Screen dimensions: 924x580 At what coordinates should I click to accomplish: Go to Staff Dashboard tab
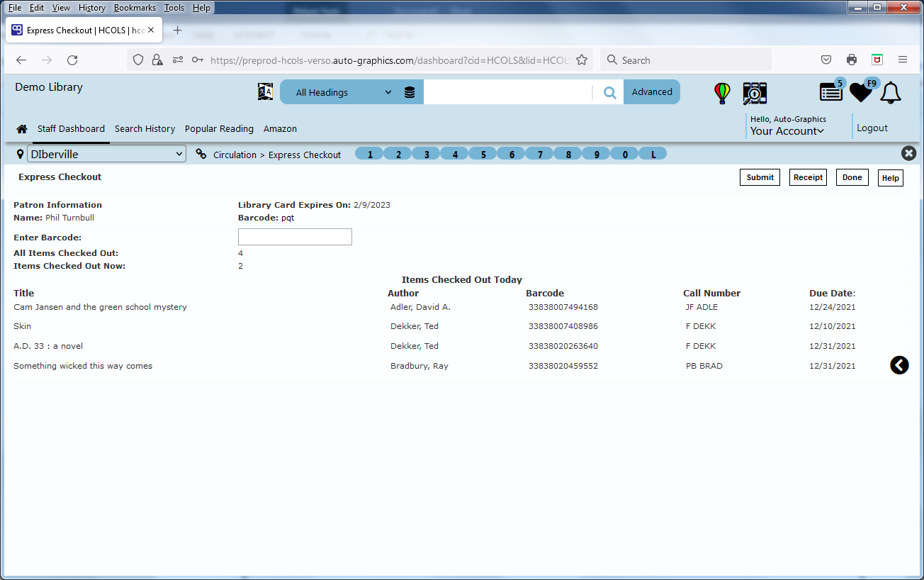point(71,129)
